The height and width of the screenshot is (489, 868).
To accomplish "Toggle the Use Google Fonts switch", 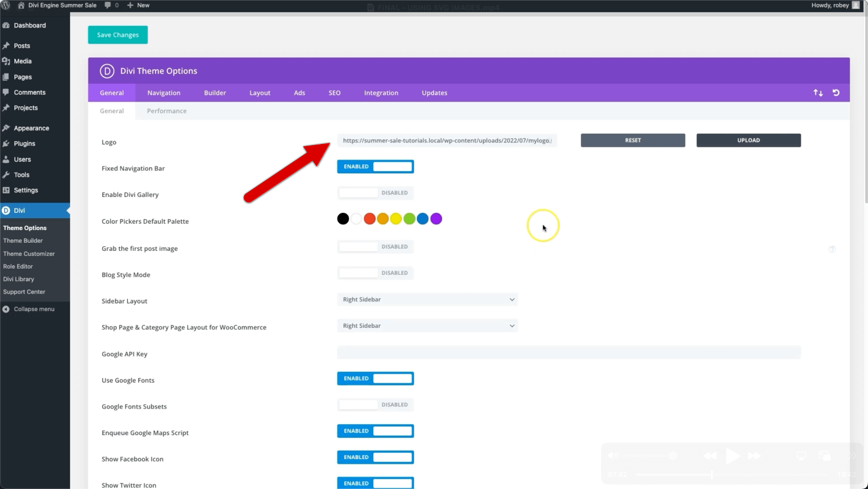I will (375, 378).
